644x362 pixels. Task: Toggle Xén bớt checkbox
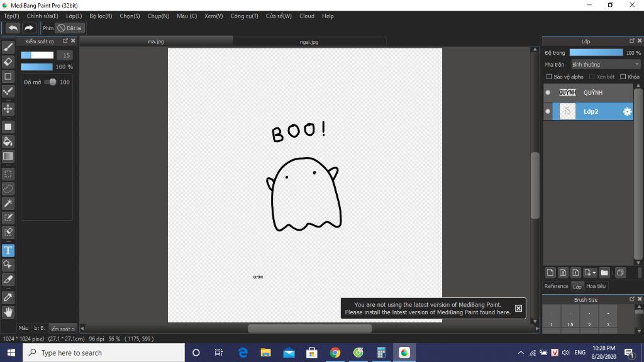click(592, 77)
